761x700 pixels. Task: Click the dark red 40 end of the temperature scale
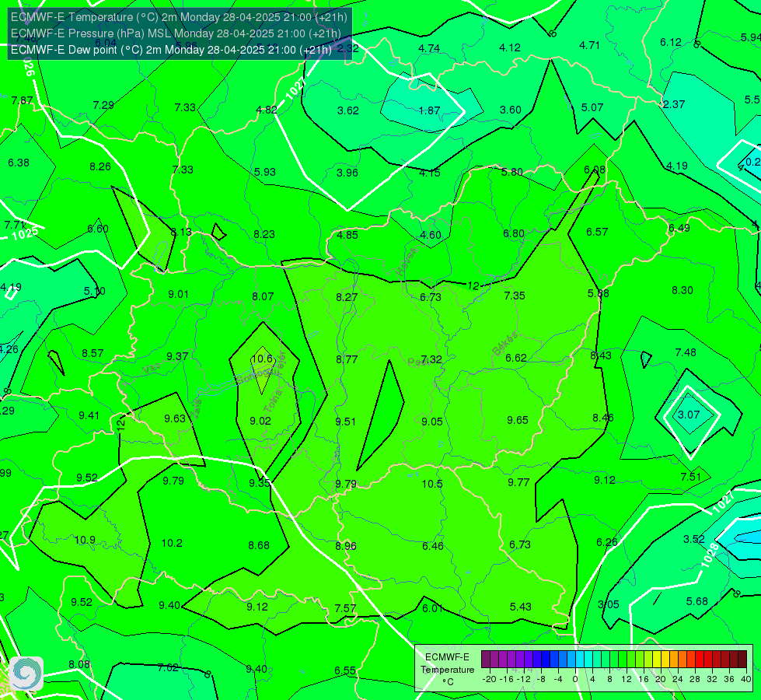[742, 660]
